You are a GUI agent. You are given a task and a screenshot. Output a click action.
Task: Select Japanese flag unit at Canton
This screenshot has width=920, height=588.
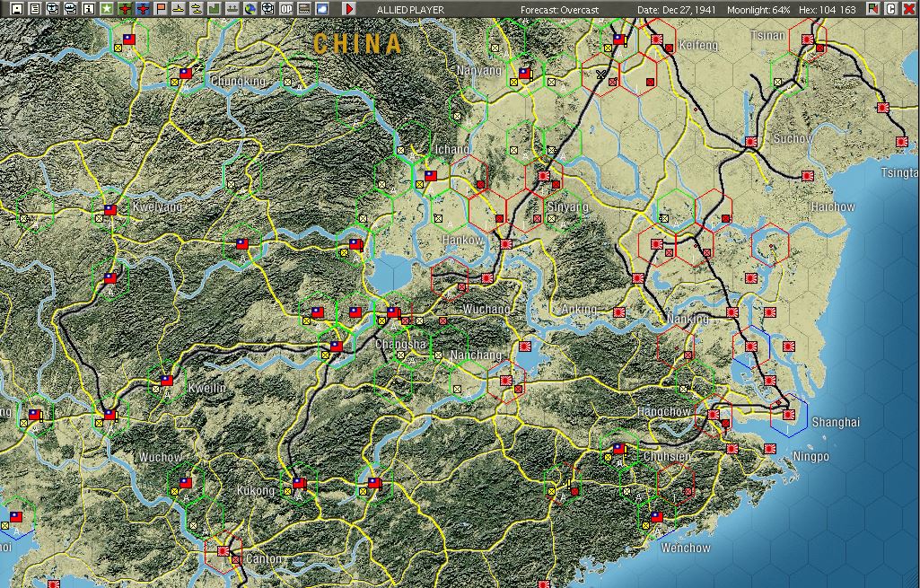pyautogui.click(x=223, y=551)
